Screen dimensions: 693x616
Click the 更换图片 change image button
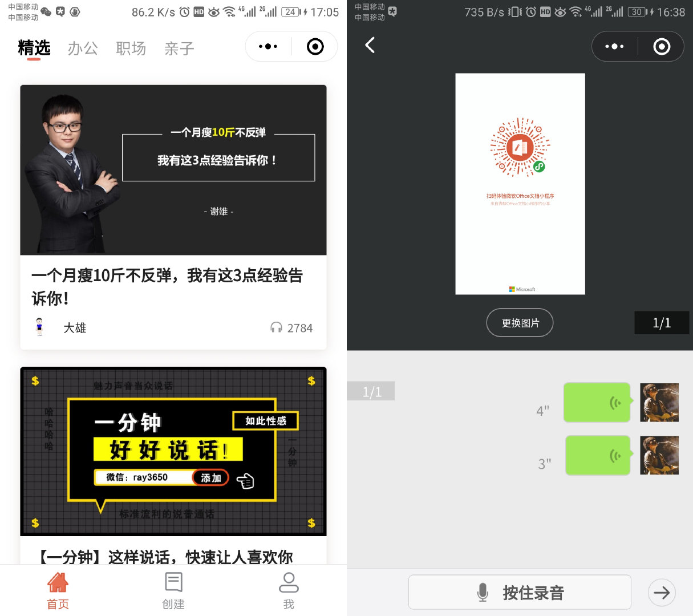pyautogui.click(x=520, y=323)
